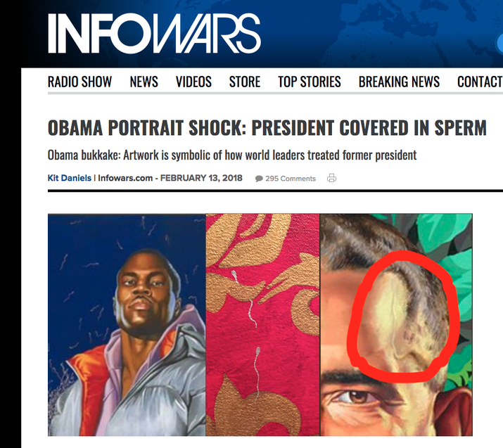
Task: Click the red and gold fabric image panel
Action: coord(262,324)
